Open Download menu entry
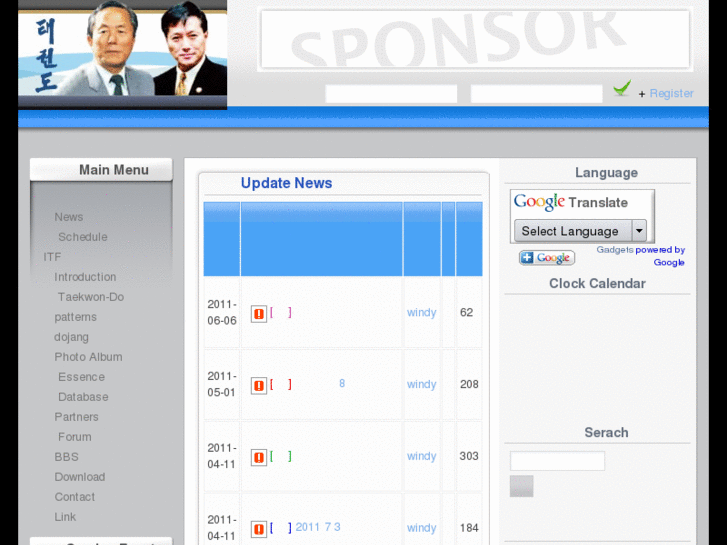 click(80, 477)
